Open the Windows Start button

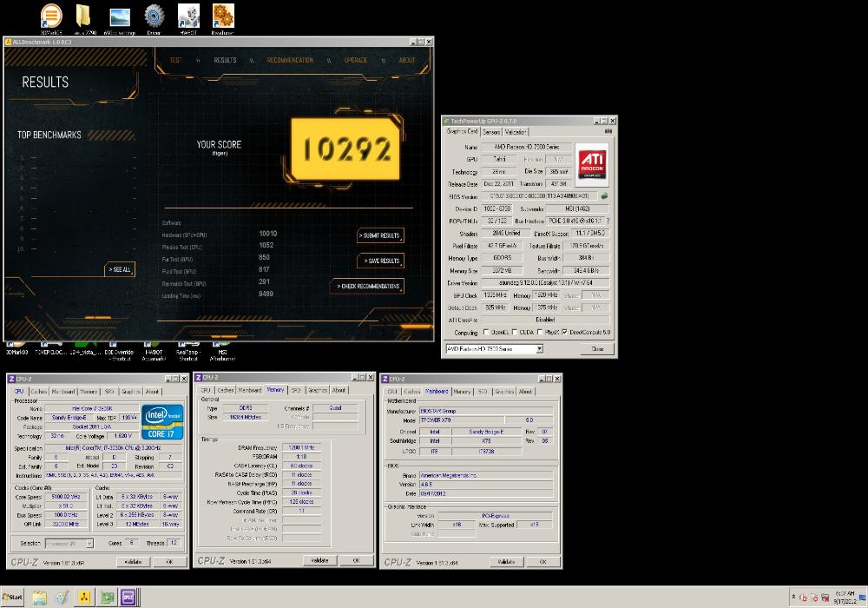click(x=12, y=597)
